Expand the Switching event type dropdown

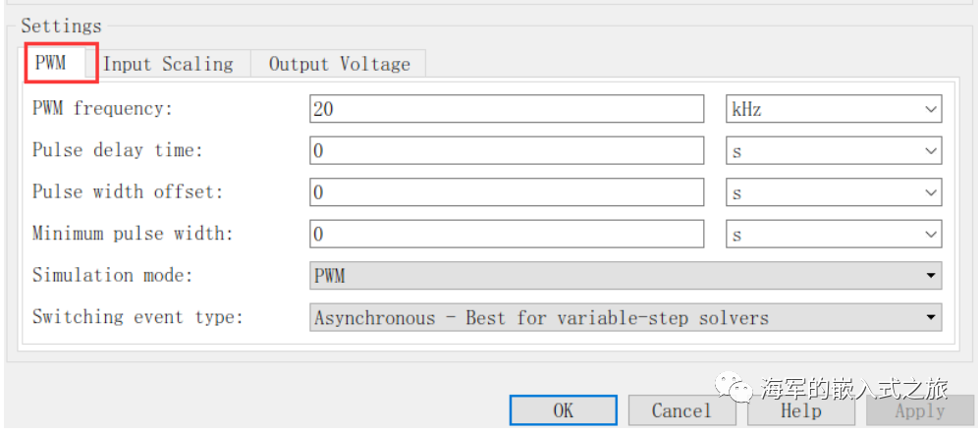point(625,317)
